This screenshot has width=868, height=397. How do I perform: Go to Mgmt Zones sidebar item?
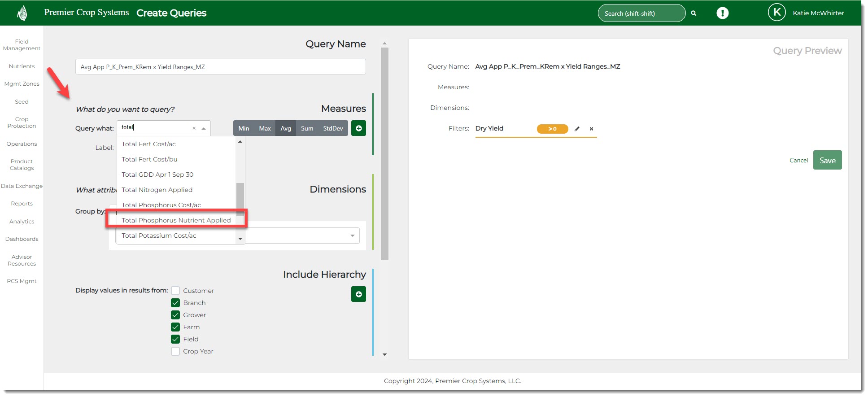tap(22, 84)
